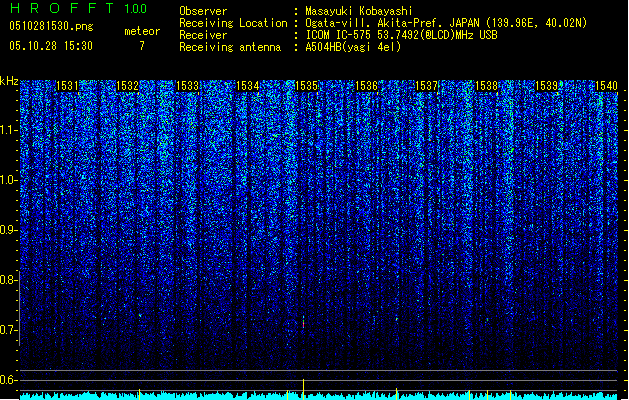This screenshot has width=629, height=400.
Task: Click the Receiving antenna label
Action: coord(230,47)
